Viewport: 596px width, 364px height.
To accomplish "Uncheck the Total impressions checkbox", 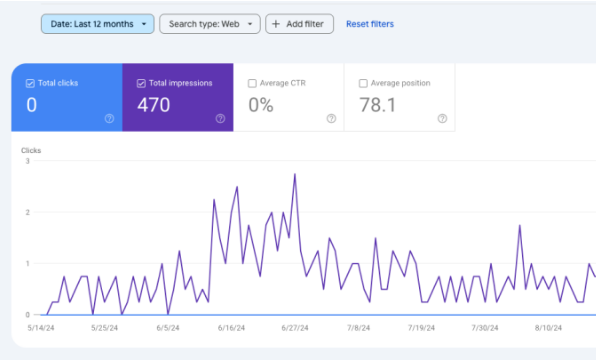I will (x=141, y=83).
